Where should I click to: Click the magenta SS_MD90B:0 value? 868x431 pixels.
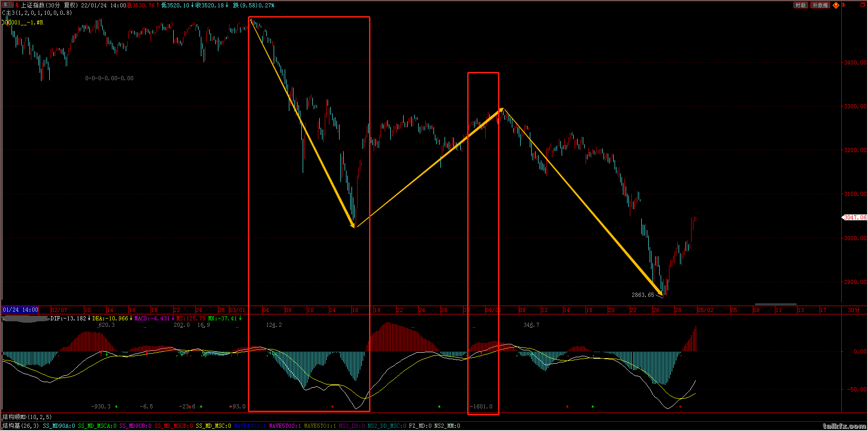click(135, 426)
